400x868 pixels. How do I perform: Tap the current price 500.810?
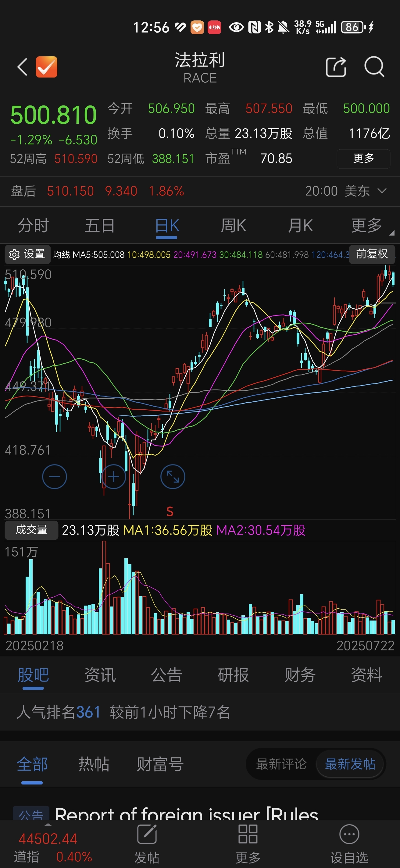(x=54, y=115)
